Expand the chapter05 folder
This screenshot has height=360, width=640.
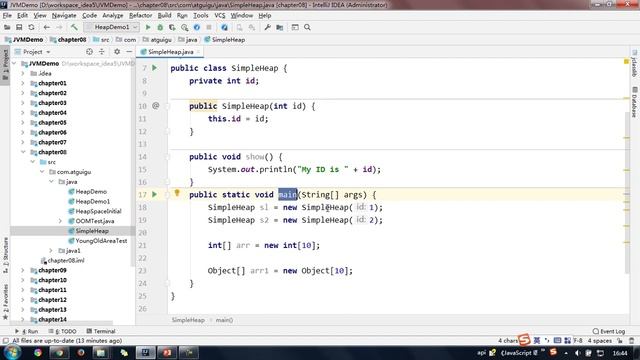[23, 122]
